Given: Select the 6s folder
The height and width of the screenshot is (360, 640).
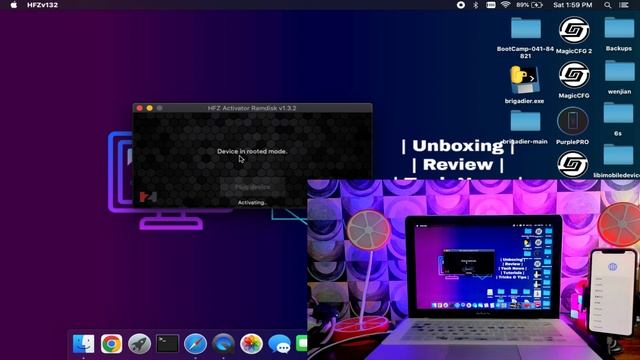Looking at the screenshot, I should tap(618, 113).
